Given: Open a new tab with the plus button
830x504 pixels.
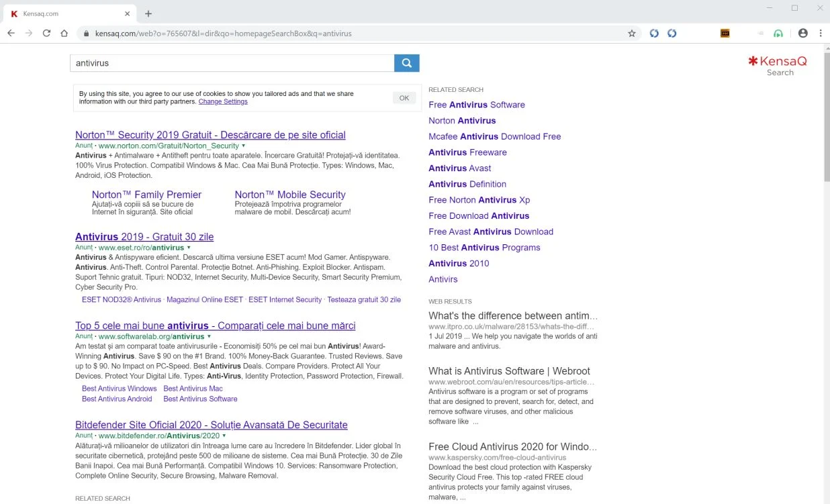Looking at the screenshot, I should click(148, 13).
